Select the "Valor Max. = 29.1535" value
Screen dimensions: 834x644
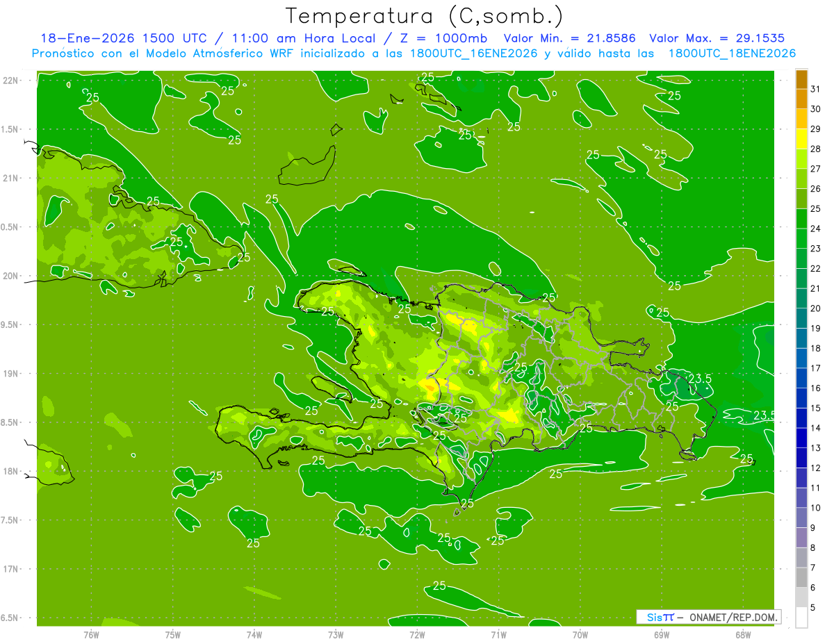click(x=717, y=38)
